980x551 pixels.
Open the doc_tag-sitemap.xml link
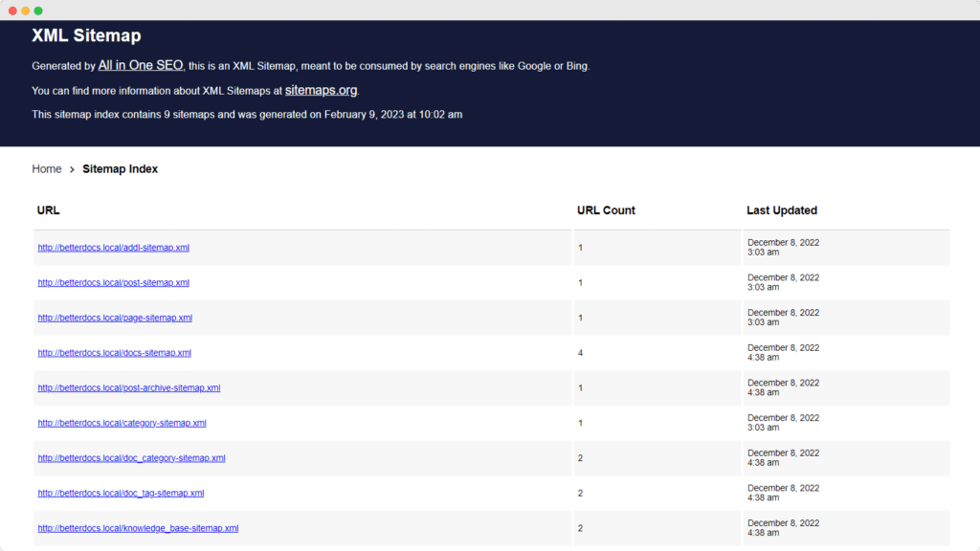pyautogui.click(x=120, y=493)
